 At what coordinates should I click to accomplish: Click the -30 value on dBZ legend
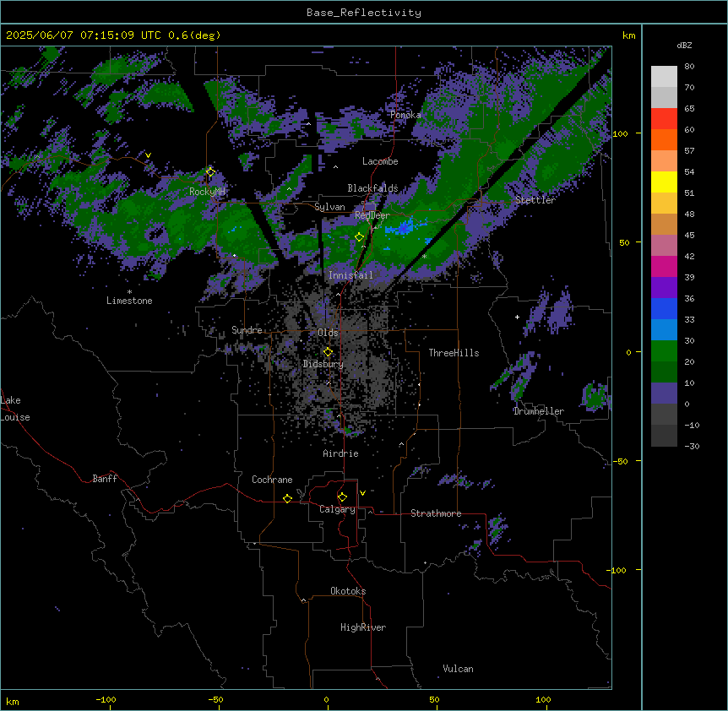[692, 446]
